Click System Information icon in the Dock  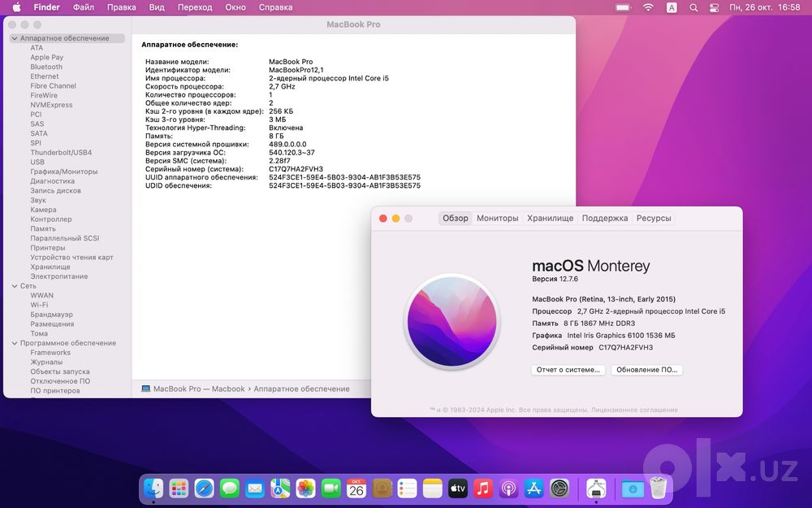pos(596,488)
